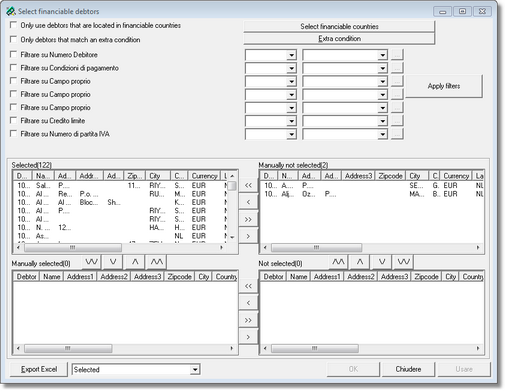Viewport: 505px width, 391px height.
Task: Click the application icon in title bar
Action: [x=10, y=11]
